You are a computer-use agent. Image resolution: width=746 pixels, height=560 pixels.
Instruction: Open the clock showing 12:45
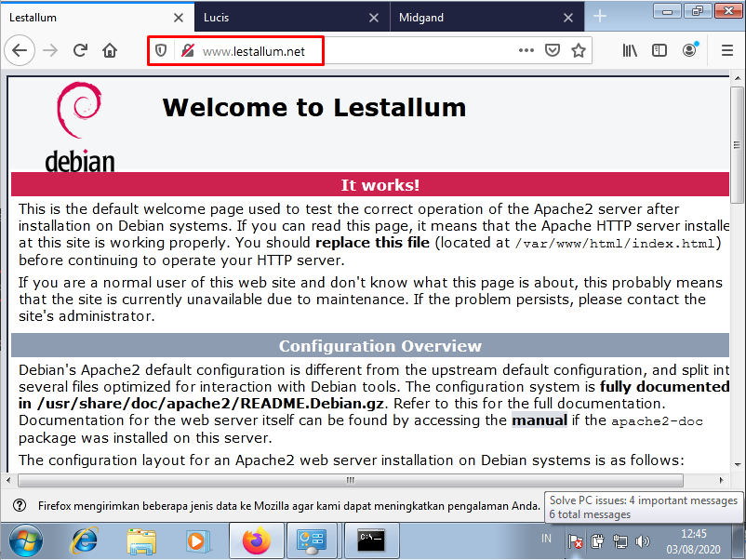[x=693, y=541]
